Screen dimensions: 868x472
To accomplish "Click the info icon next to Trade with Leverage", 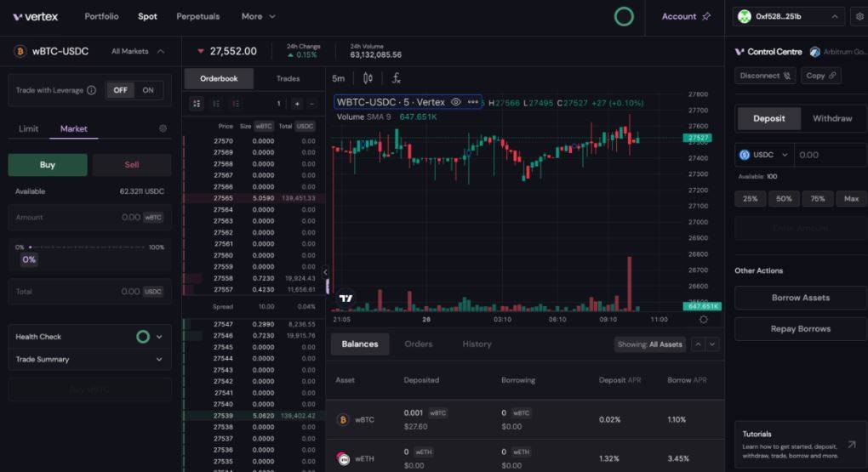I will (x=92, y=90).
